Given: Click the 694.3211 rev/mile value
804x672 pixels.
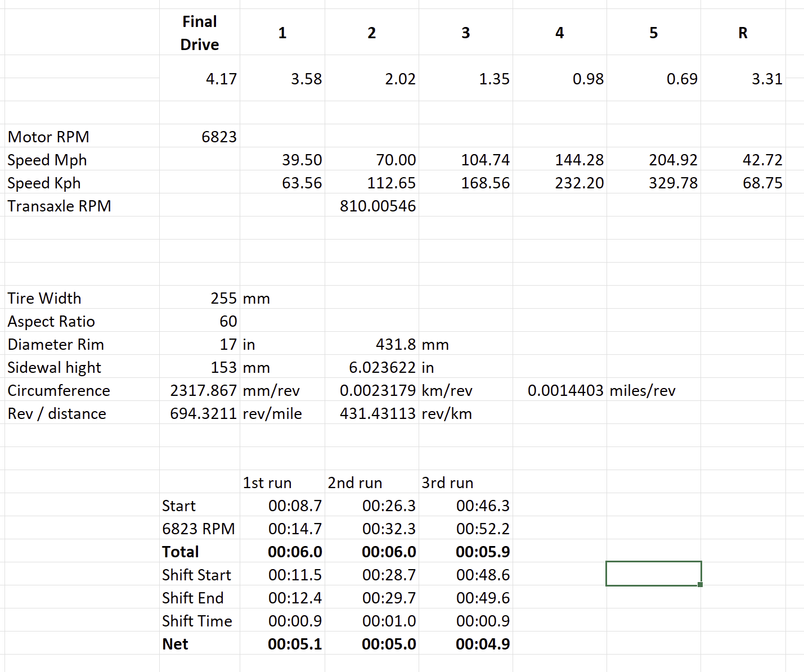Looking at the screenshot, I should 200,413.
